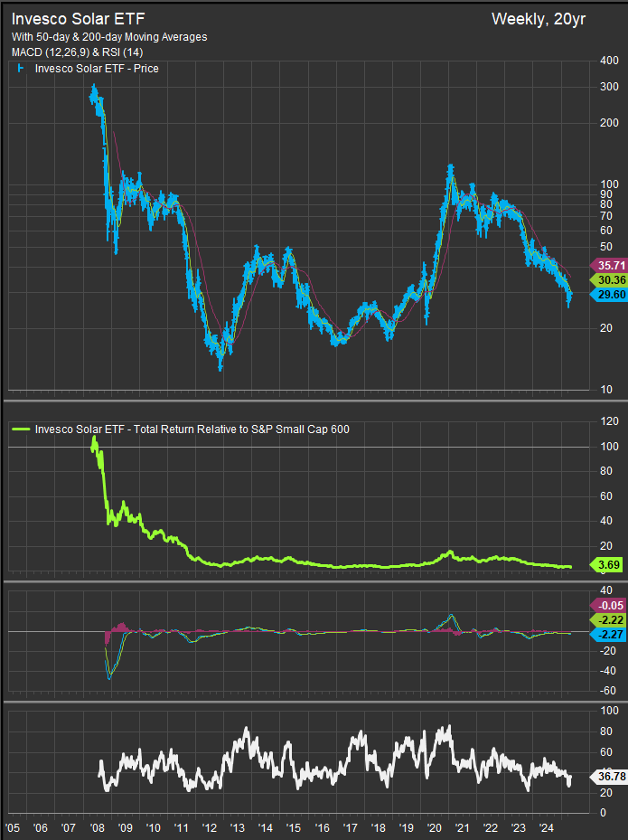Viewport: 628px width, 840px height.
Task: Click the '16 year label on time axis
Action: (x=322, y=828)
